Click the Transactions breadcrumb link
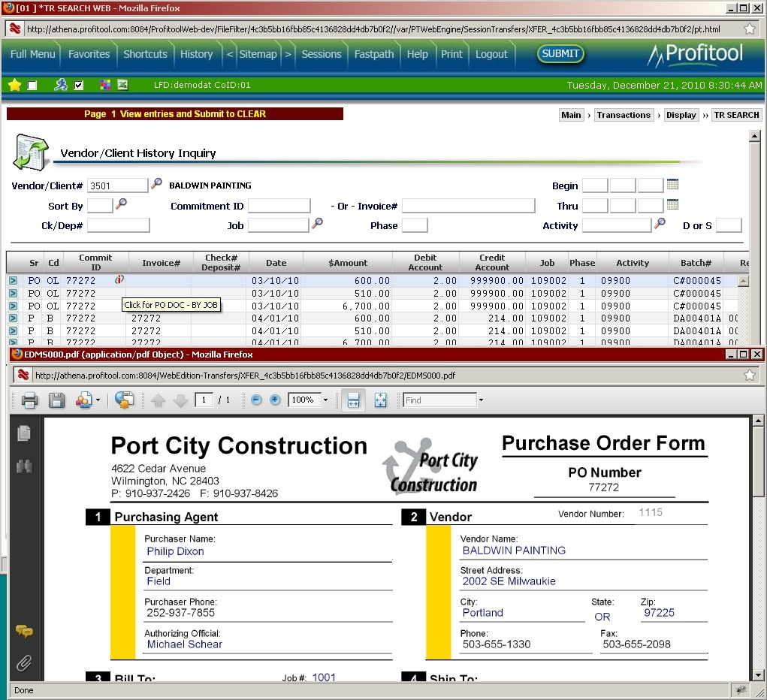Screen dimensions: 767x700 click(x=624, y=115)
